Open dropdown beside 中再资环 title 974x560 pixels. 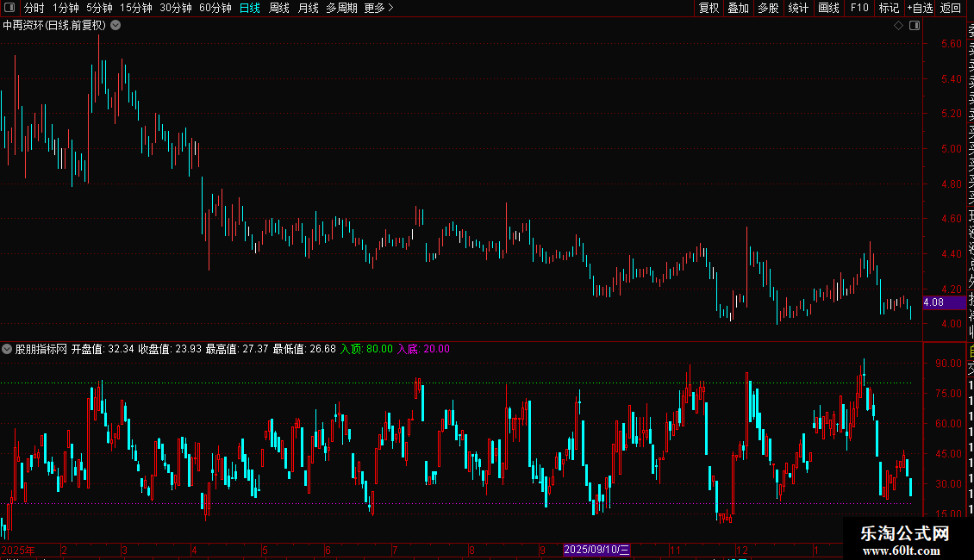click(x=116, y=26)
